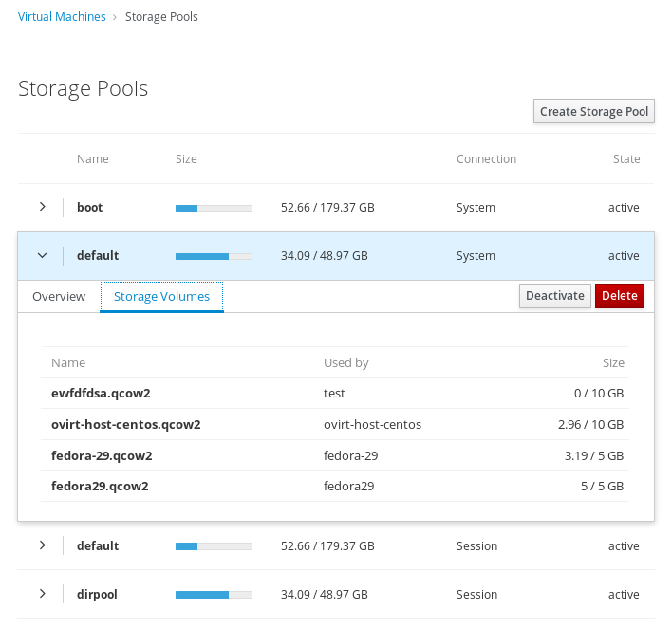Go to Virtual Machines breadcrumb link
This screenshot has width=672, height=628.
point(62,17)
